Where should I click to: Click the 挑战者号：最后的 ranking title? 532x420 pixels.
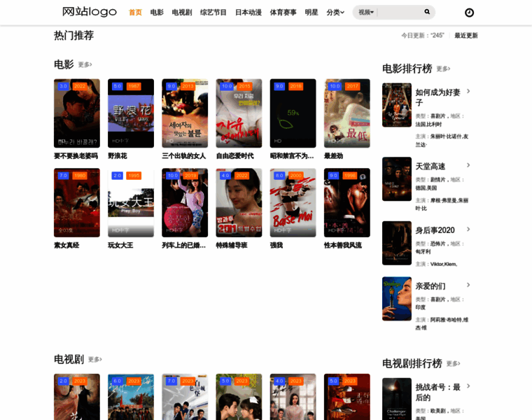(438, 392)
